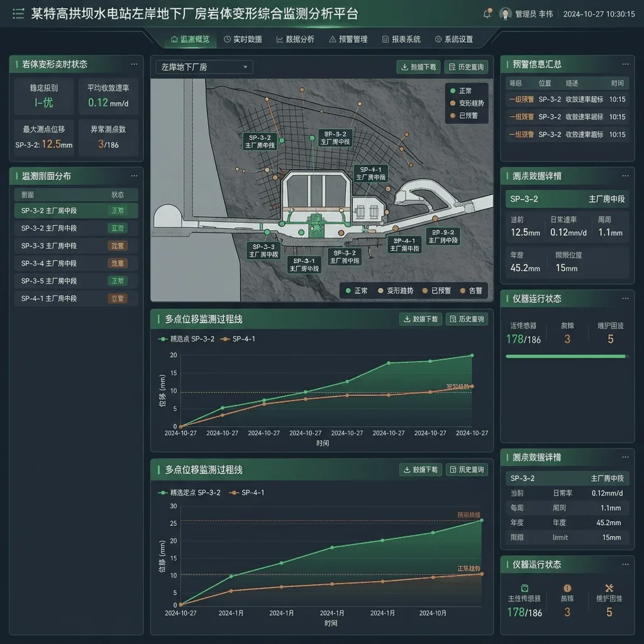Select the SP-4-1 主厂房中段 section row

[x=76, y=299]
